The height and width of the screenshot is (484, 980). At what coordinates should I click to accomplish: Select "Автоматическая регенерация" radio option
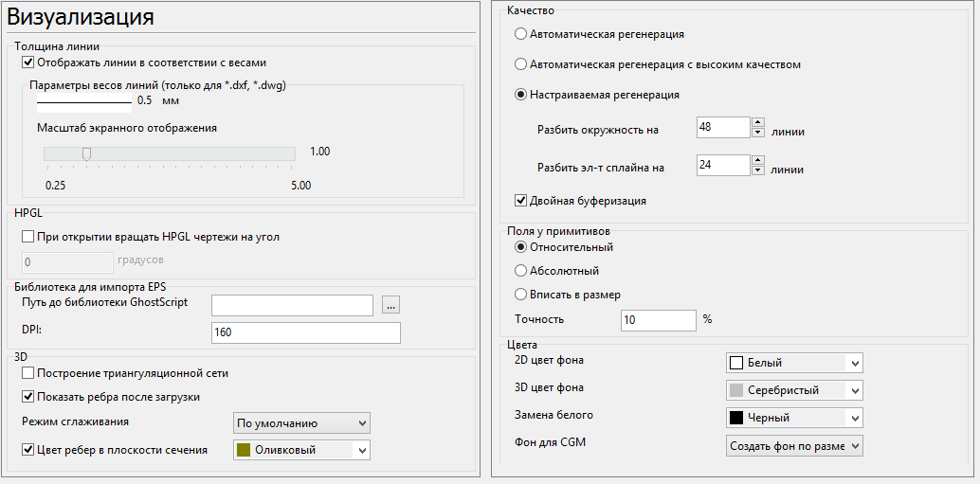click(520, 34)
